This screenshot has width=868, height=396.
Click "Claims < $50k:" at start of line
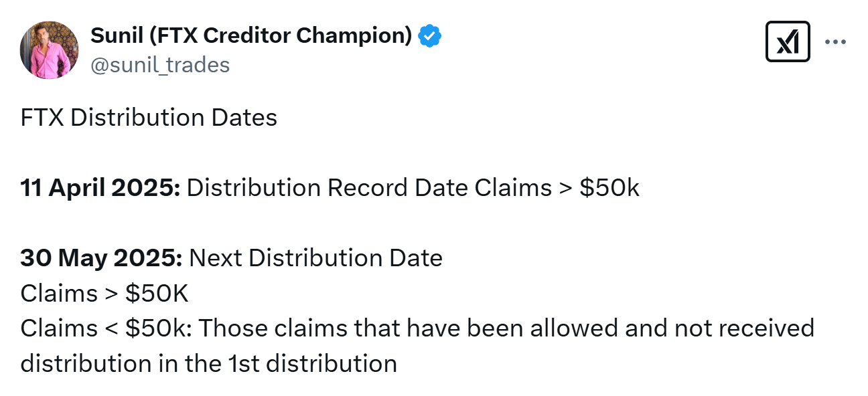[106, 328]
